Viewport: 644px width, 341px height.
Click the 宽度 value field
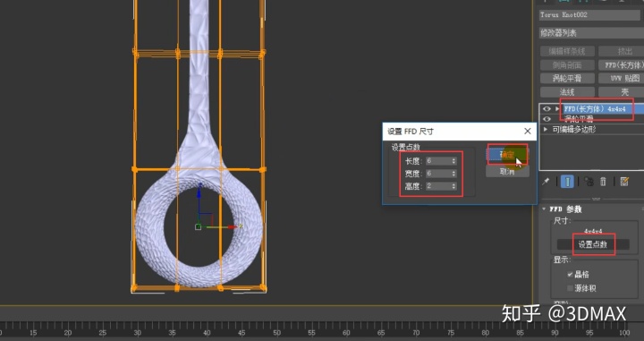pos(438,174)
